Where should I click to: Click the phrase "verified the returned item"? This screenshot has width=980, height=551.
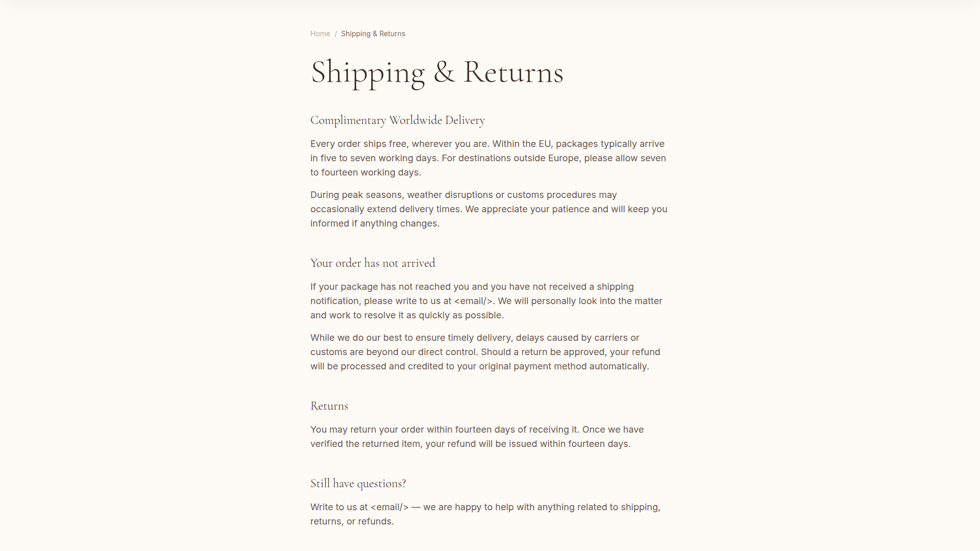[x=365, y=444]
